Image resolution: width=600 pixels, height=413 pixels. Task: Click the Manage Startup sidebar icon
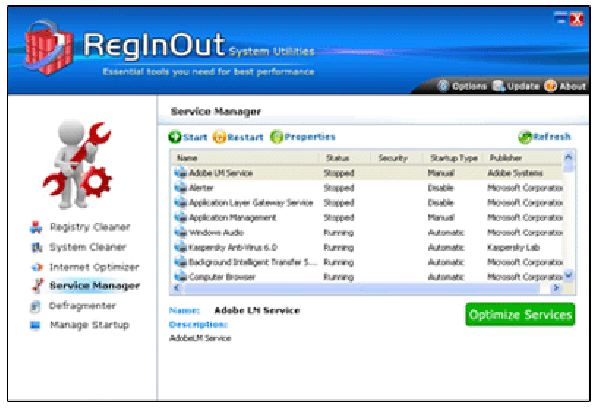pyautogui.click(x=35, y=325)
